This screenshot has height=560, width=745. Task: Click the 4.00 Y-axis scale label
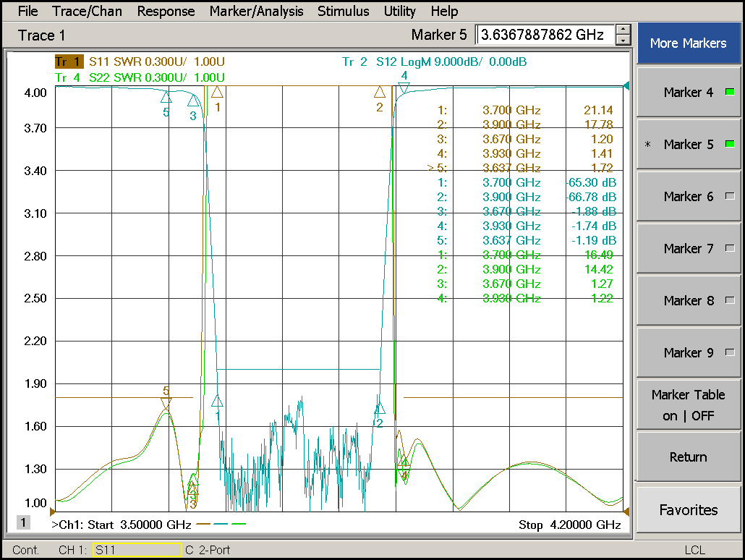(35, 93)
